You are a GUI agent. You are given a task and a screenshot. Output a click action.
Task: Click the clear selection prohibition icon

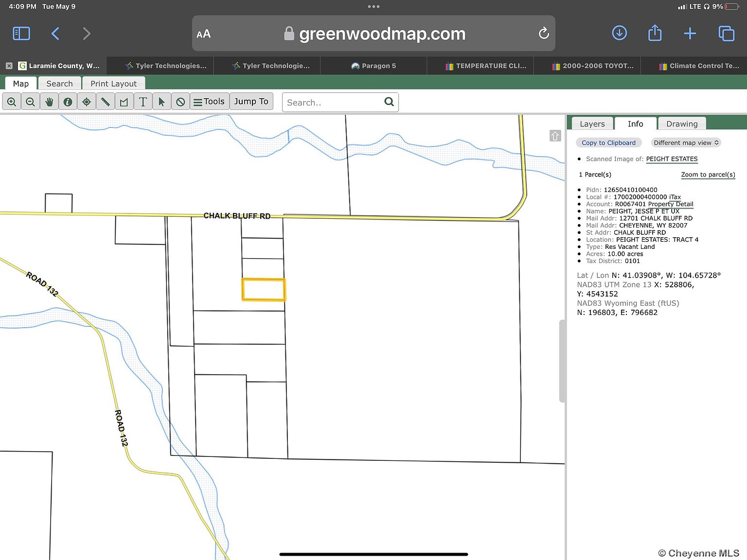(x=180, y=101)
